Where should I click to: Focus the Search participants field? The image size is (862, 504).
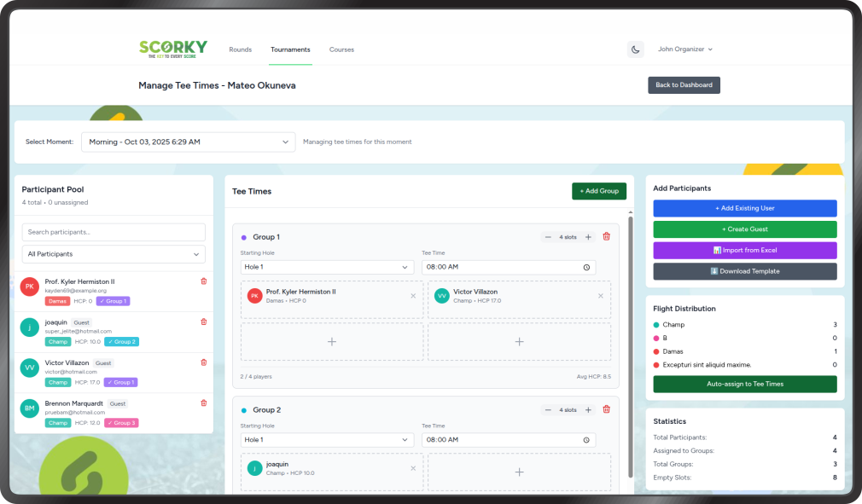click(x=114, y=232)
